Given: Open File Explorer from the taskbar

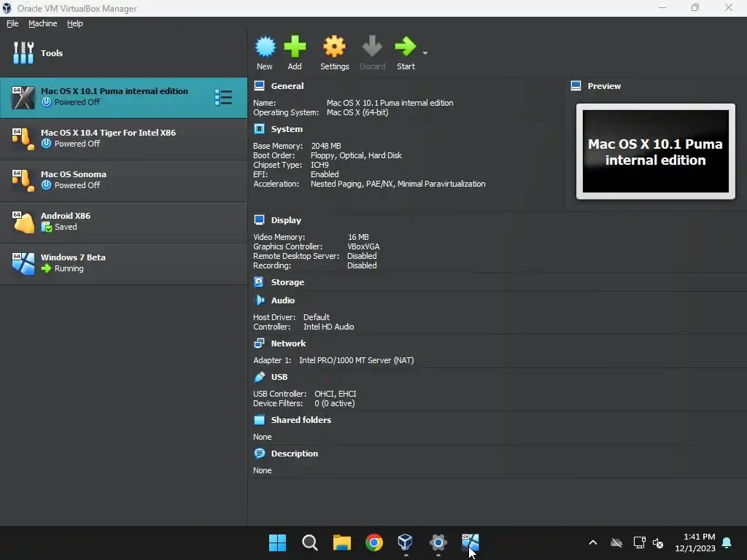Looking at the screenshot, I should [x=341, y=542].
